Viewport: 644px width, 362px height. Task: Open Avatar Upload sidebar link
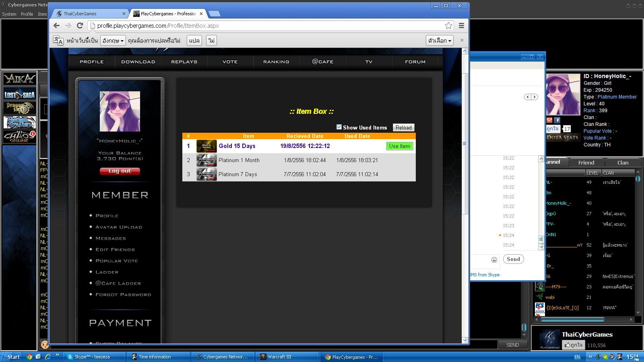point(119,227)
